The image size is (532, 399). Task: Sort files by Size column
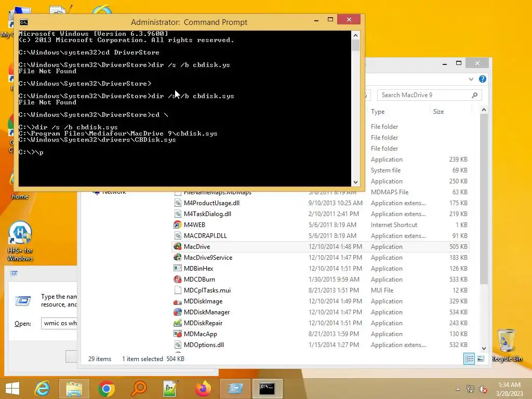tap(438, 112)
